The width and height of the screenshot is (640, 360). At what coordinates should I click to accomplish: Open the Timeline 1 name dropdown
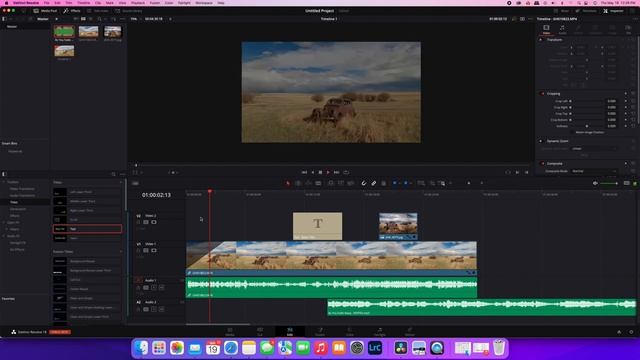[x=329, y=19]
